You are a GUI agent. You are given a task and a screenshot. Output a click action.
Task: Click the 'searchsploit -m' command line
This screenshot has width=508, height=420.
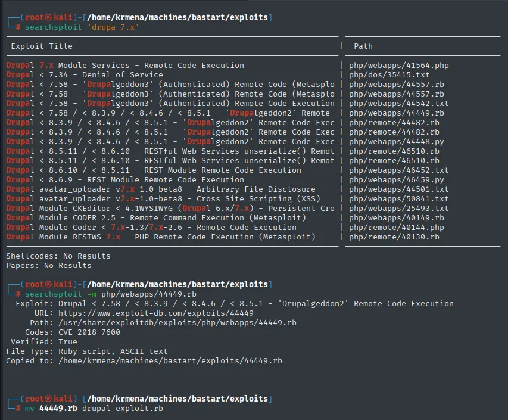[111, 294]
